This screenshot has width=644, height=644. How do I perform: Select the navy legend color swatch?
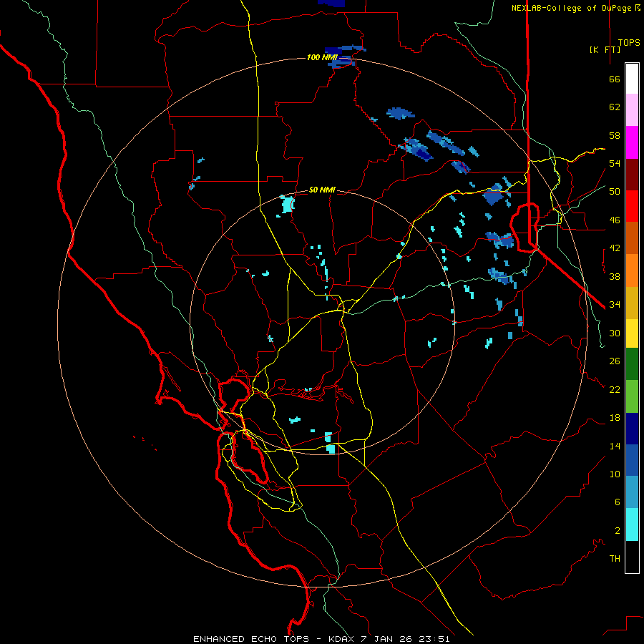coord(632,429)
